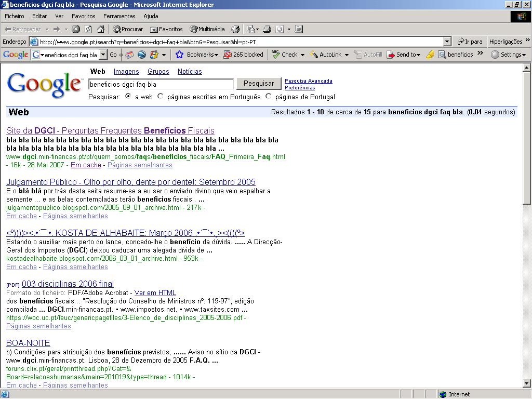Open the Ferramentas menu
The image size is (532, 399).
(119, 16)
